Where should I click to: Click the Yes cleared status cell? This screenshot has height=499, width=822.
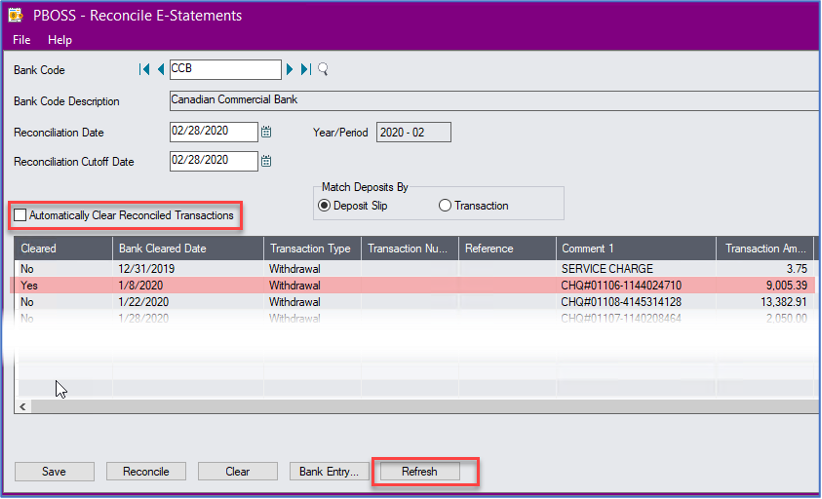click(63, 286)
